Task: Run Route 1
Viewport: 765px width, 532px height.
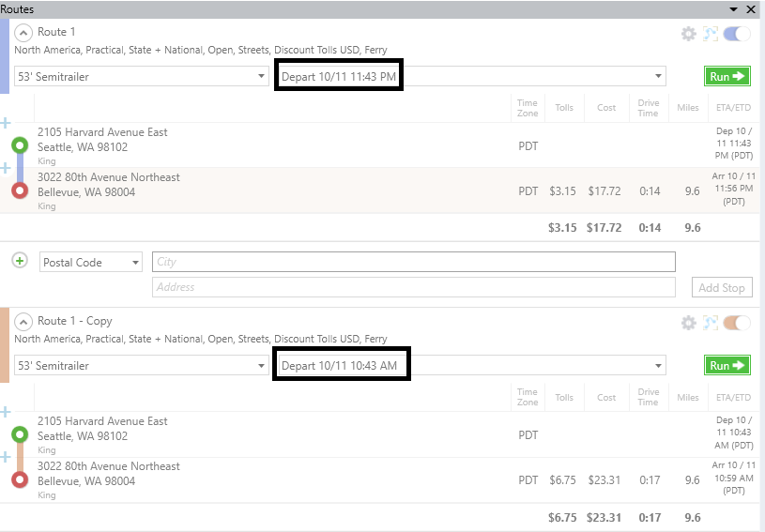Action: pos(727,77)
